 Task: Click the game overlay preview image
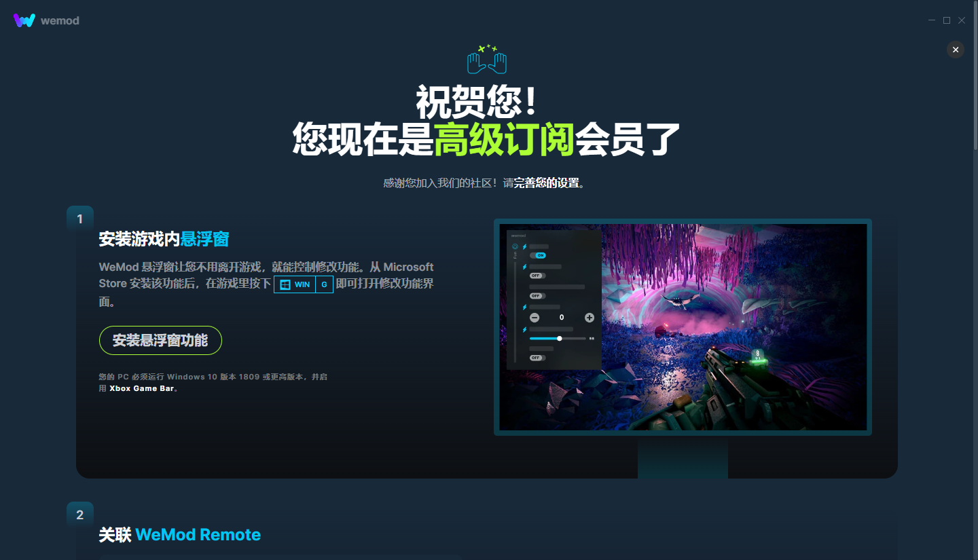tap(683, 327)
